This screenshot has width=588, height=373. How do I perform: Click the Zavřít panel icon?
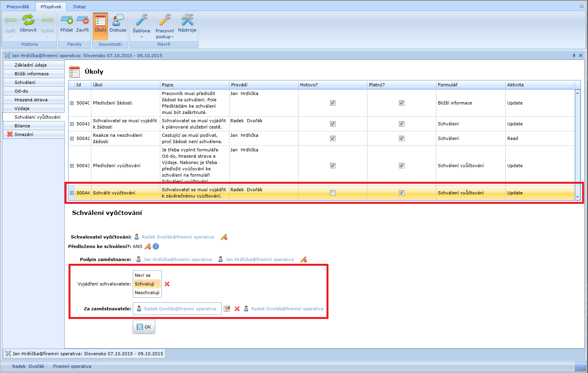tap(82, 21)
